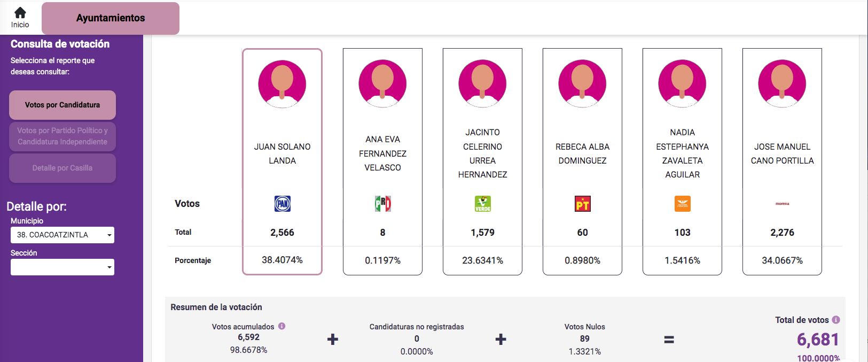Click Jacinto Celerino Urrea Hernandez's avatar
The height and width of the screenshot is (362, 868).
(482, 84)
